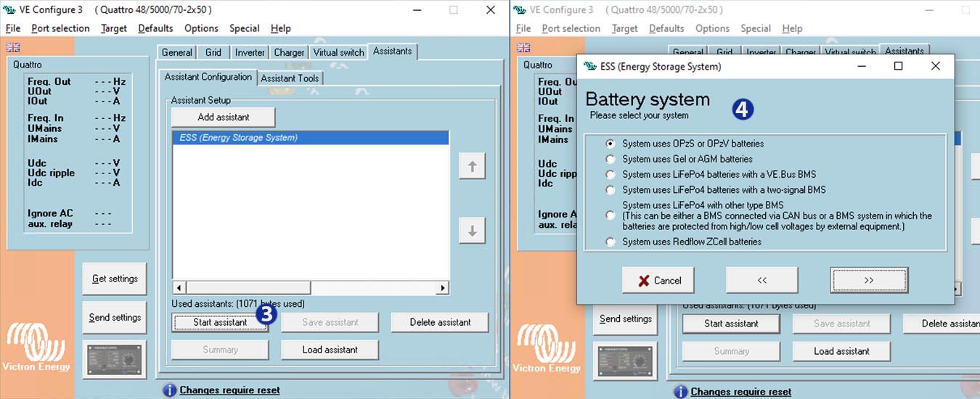Click Send settings in left window

(115, 318)
